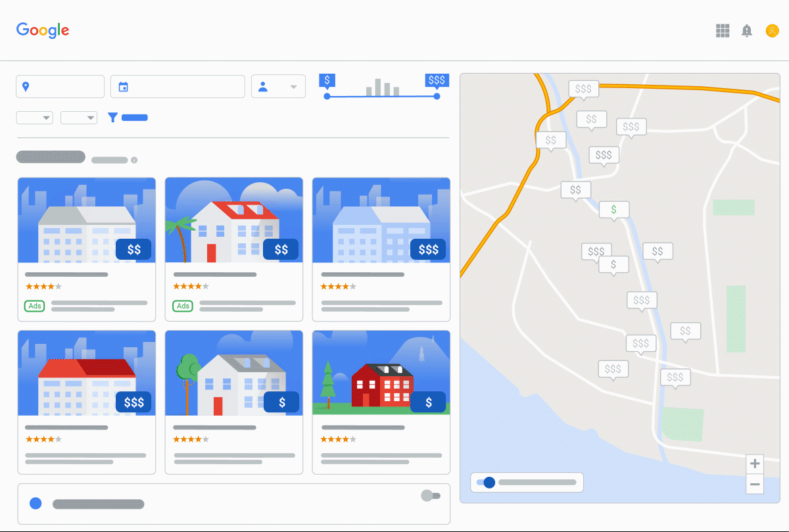Open the pale blue building hotel image

[381, 220]
